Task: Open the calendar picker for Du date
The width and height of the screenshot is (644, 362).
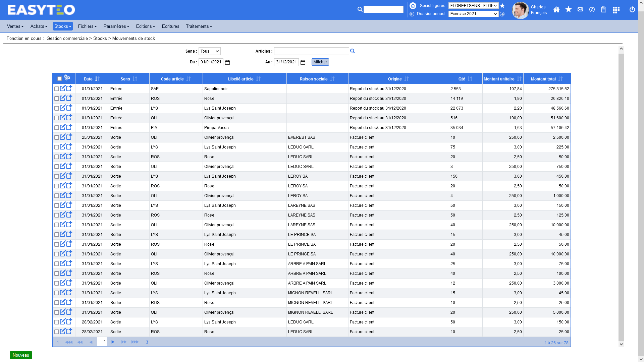Action: (227, 62)
